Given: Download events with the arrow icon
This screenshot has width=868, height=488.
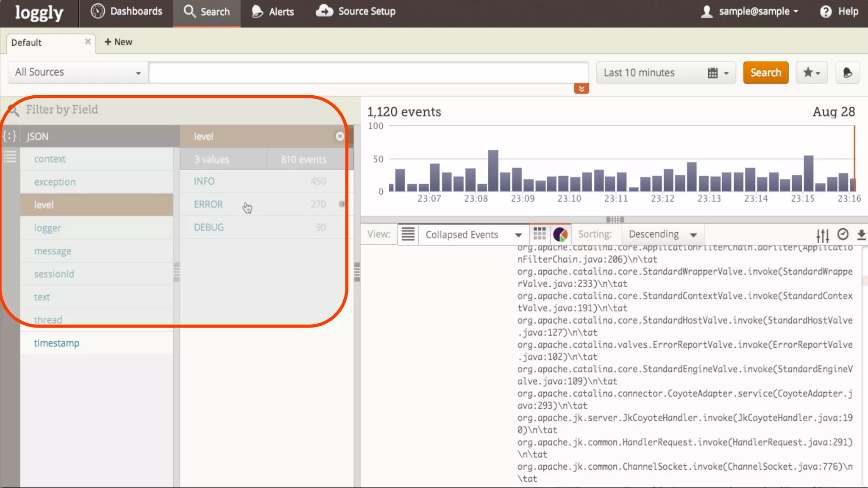Looking at the screenshot, I should 861,235.
